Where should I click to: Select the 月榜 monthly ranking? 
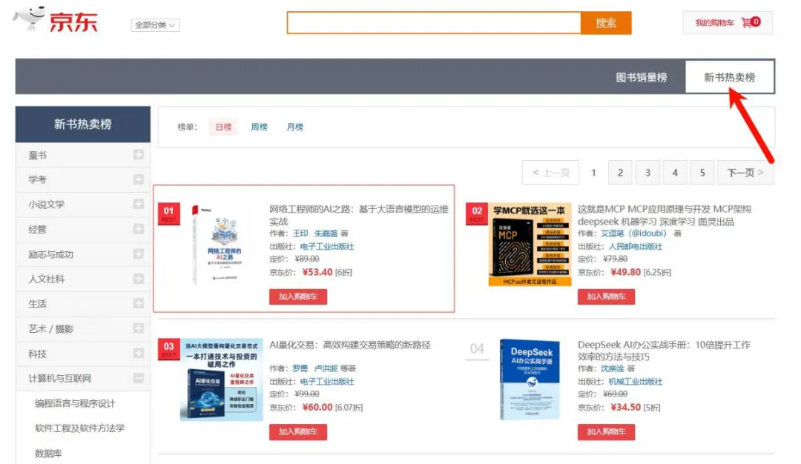pos(295,127)
